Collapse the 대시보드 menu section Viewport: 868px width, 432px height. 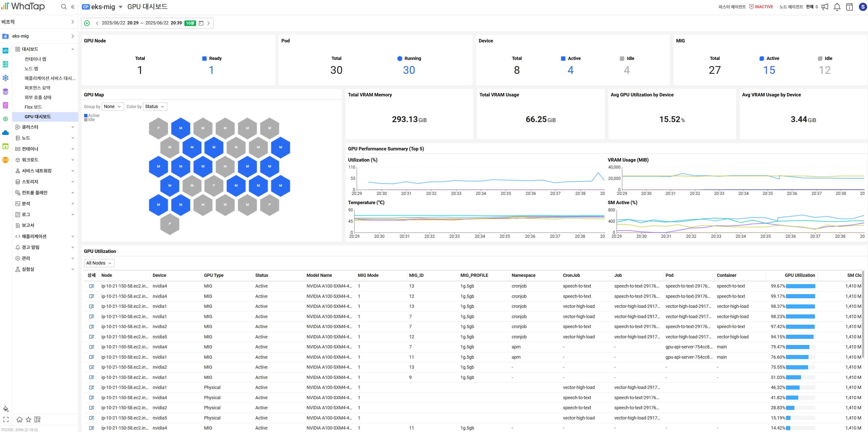(x=72, y=49)
